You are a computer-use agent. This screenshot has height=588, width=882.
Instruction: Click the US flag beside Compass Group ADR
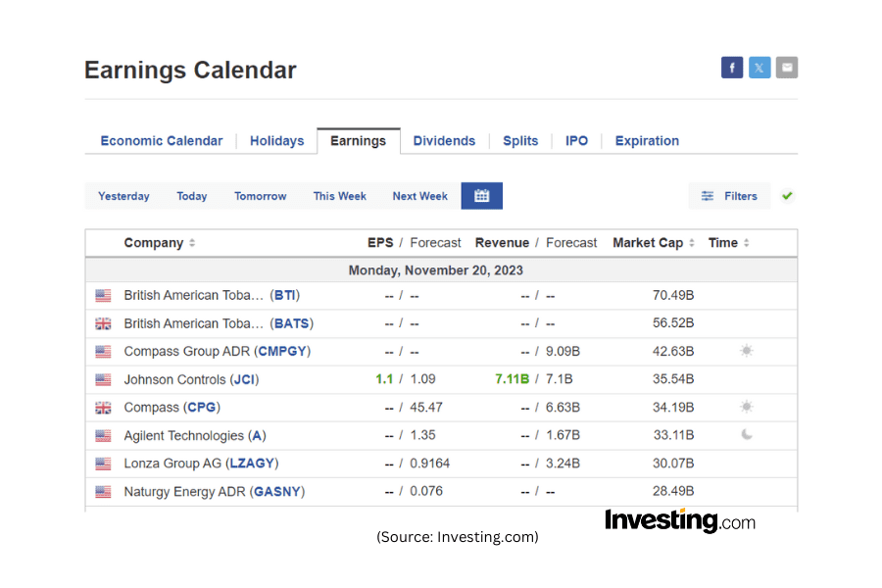103,352
